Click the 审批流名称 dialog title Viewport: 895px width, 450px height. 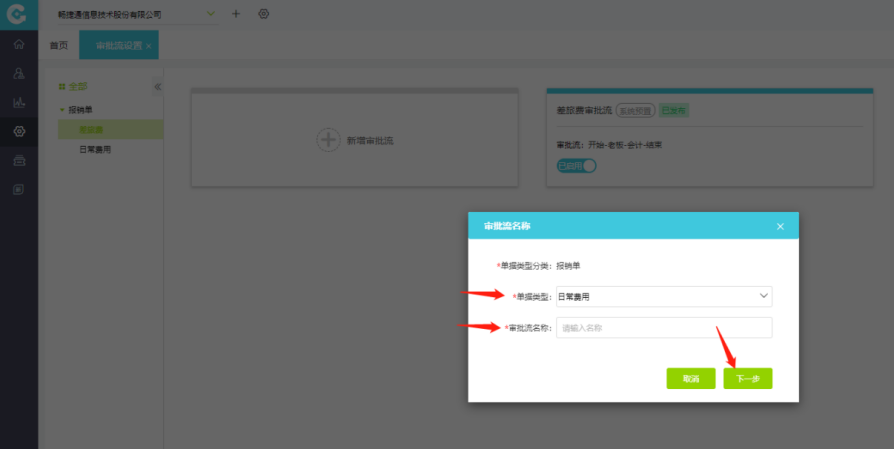click(507, 226)
